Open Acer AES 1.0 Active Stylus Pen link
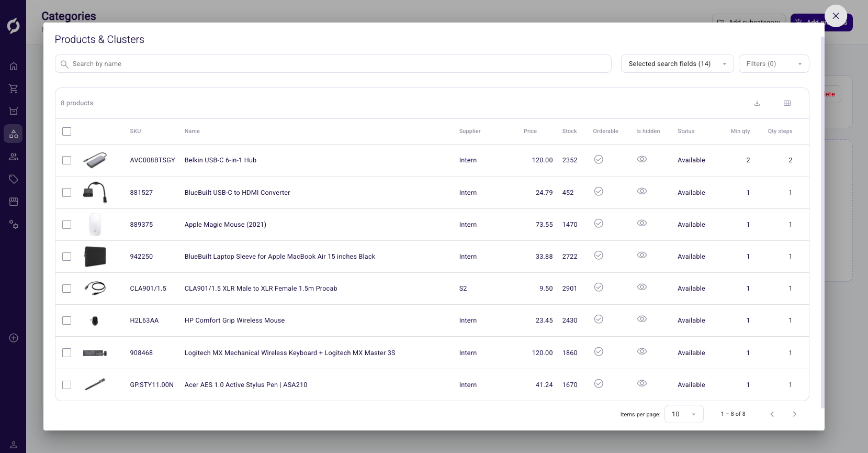868x453 pixels. (246, 385)
